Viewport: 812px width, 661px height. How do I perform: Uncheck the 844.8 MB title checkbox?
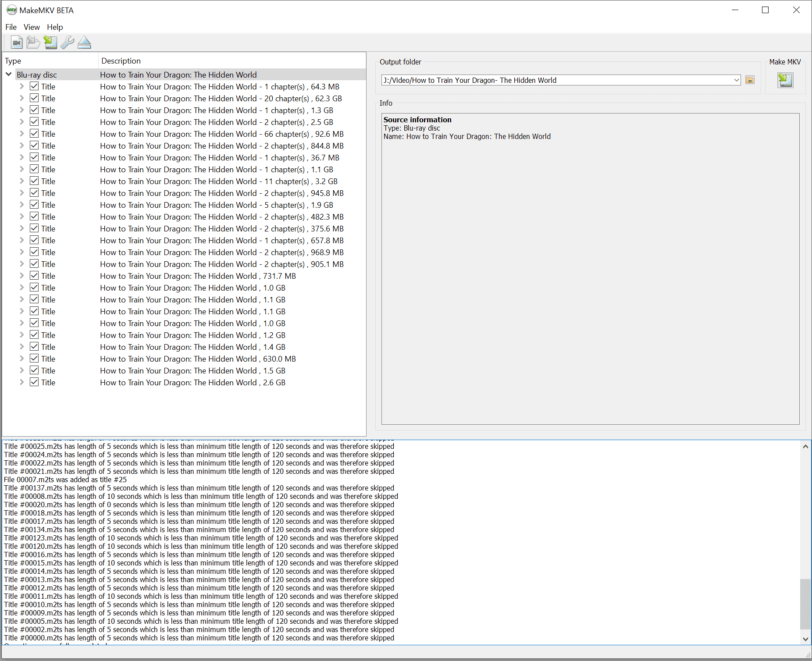click(34, 146)
